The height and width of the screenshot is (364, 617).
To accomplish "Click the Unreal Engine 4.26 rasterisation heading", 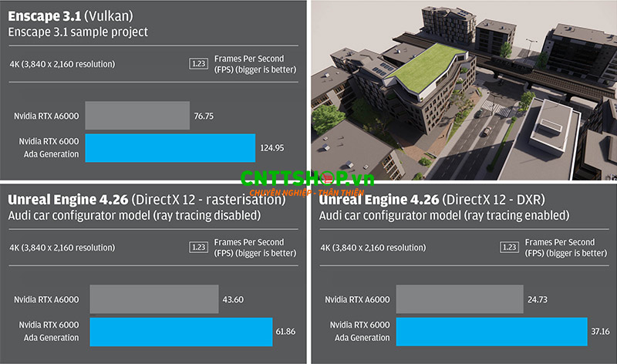I will coord(147,200).
